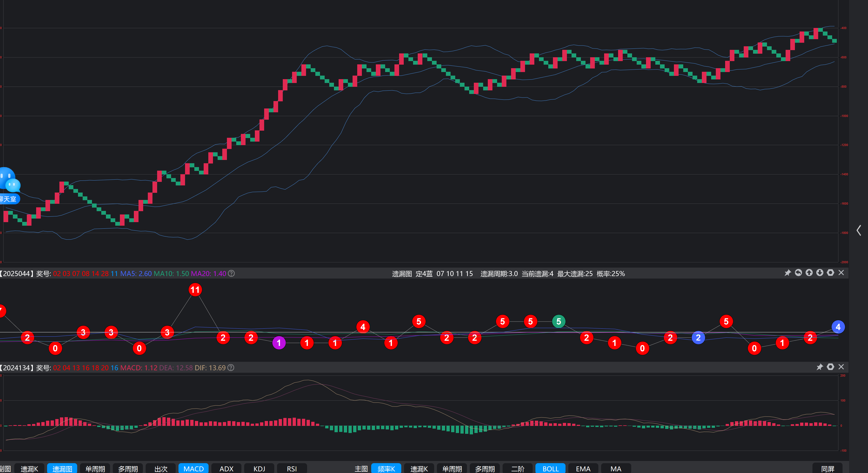Expand the collapsed right side panel chevron
The width and height of the screenshot is (868, 473).
859,231
